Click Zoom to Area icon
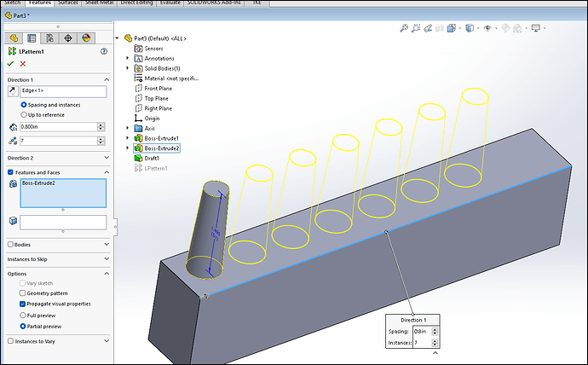This screenshot has width=588, height=365. click(416, 28)
